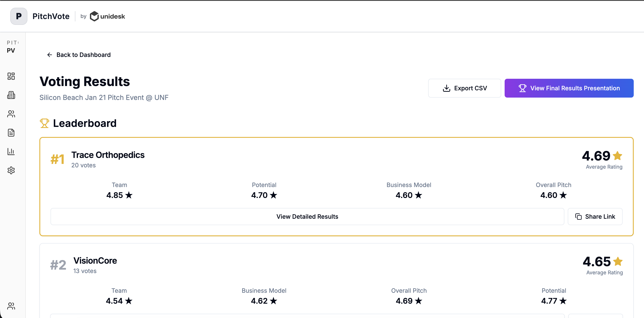Click the PitchVote P logo

(x=19, y=16)
